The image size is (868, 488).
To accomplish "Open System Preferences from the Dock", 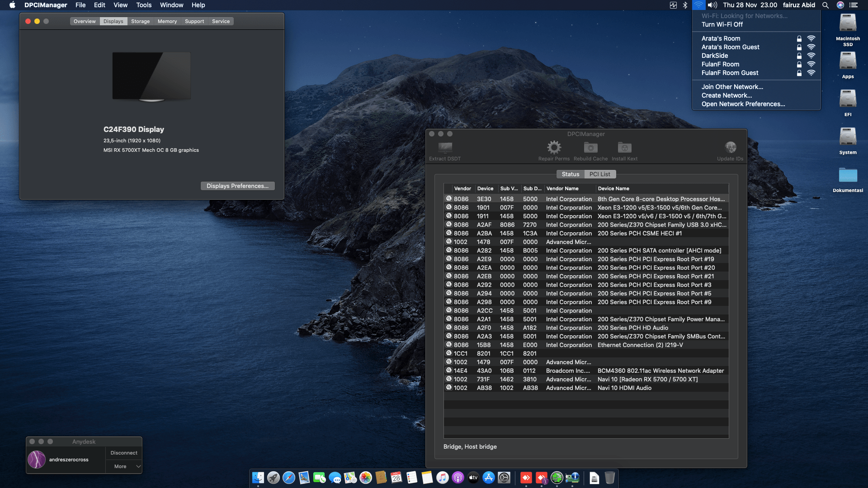I will pyautogui.click(x=504, y=478).
